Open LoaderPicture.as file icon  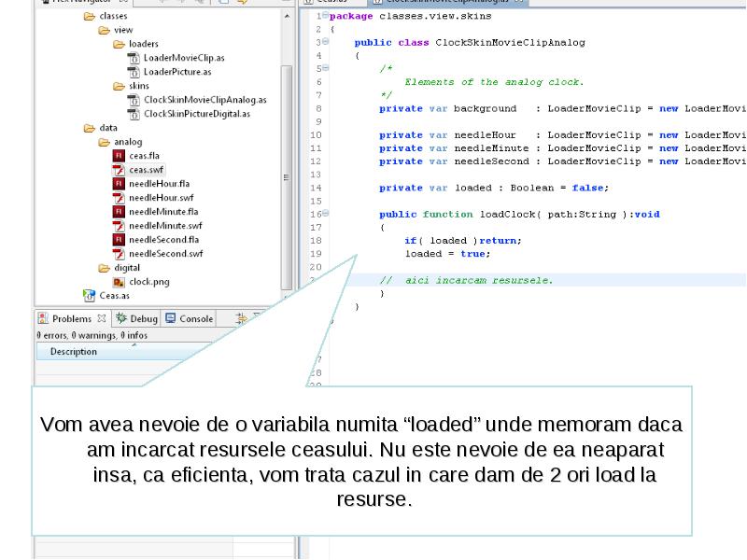tap(134, 72)
